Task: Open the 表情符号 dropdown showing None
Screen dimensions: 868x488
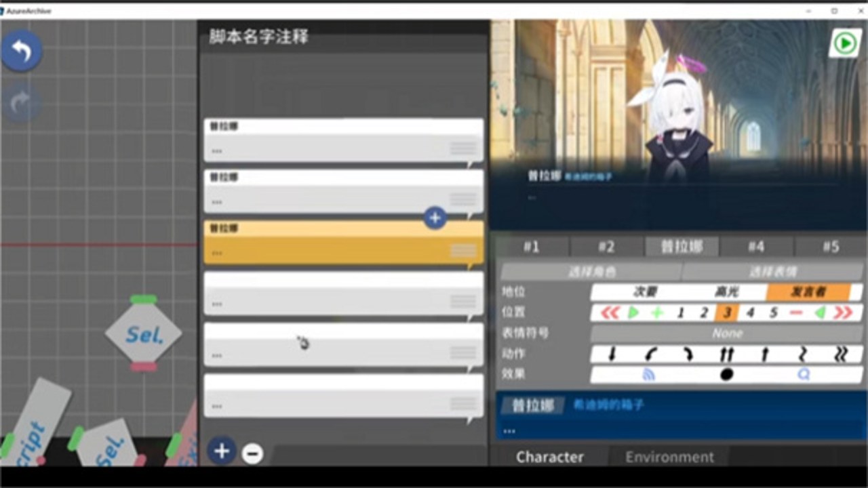Action: point(727,333)
